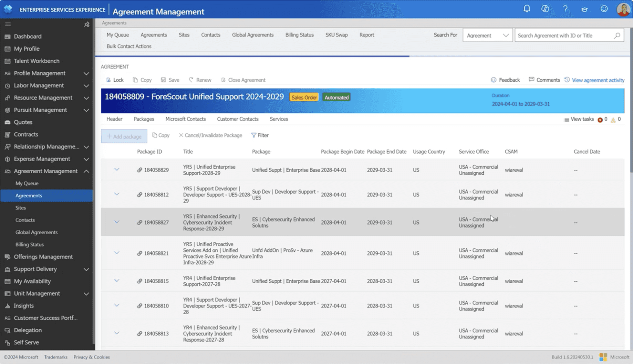Viewport: 633px width, 364px height.
Task: Open the Filter packages option
Action: 260,135
